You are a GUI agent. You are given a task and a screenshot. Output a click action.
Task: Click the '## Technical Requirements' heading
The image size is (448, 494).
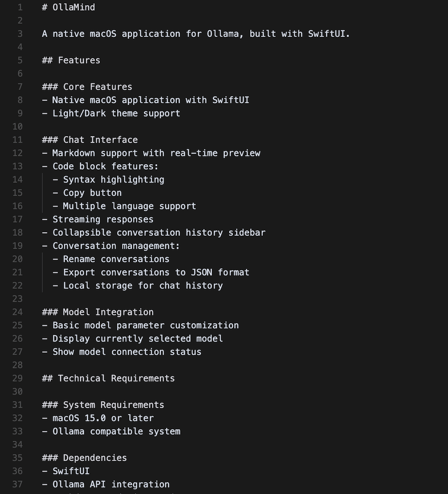tap(108, 378)
